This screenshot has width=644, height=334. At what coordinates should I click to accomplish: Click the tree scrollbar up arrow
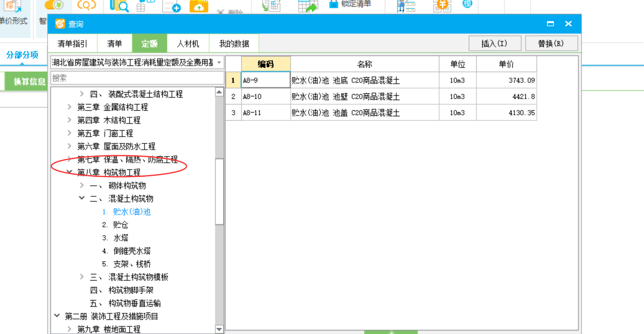220,92
